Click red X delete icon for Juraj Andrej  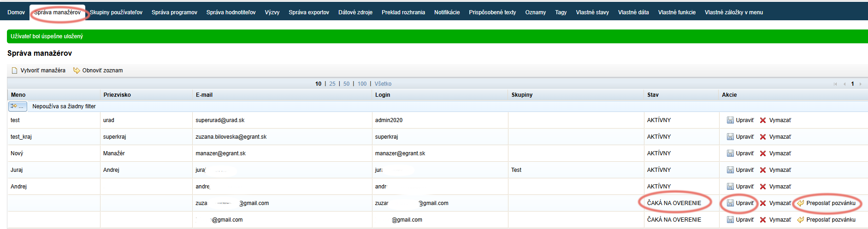pos(763,170)
